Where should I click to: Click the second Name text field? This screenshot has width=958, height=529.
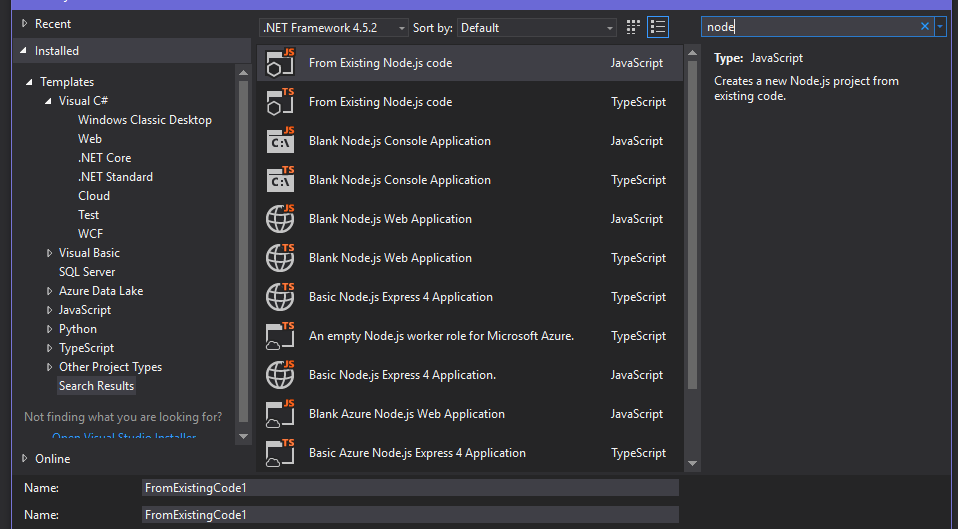point(410,514)
